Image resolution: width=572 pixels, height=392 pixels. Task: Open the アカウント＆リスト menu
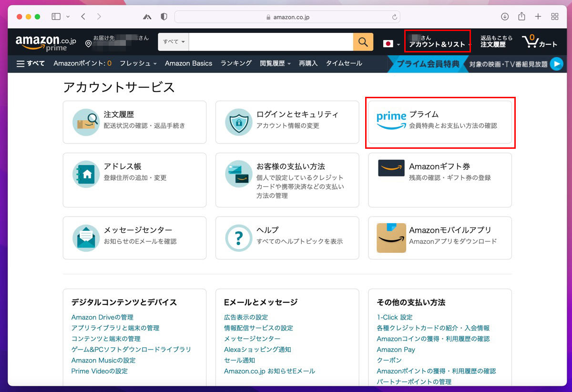click(x=438, y=41)
